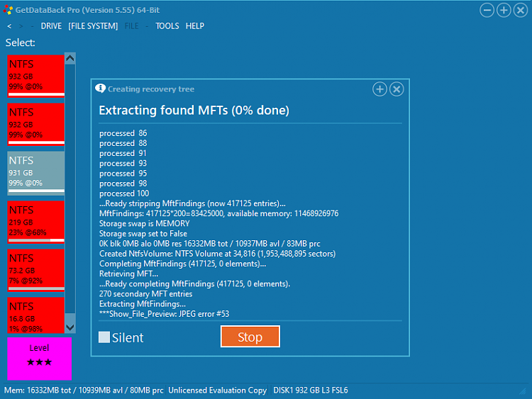Click the window resize grip in the status bar

pos(523,391)
